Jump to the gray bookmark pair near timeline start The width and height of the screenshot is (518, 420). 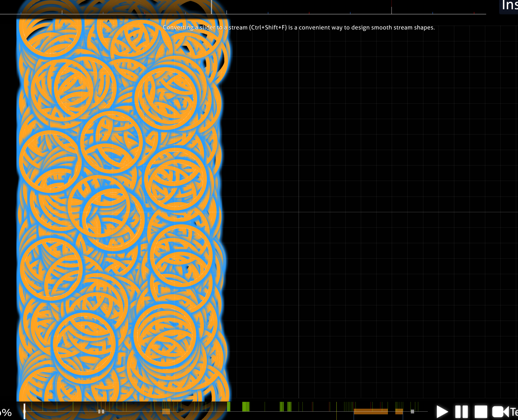click(x=101, y=411)
